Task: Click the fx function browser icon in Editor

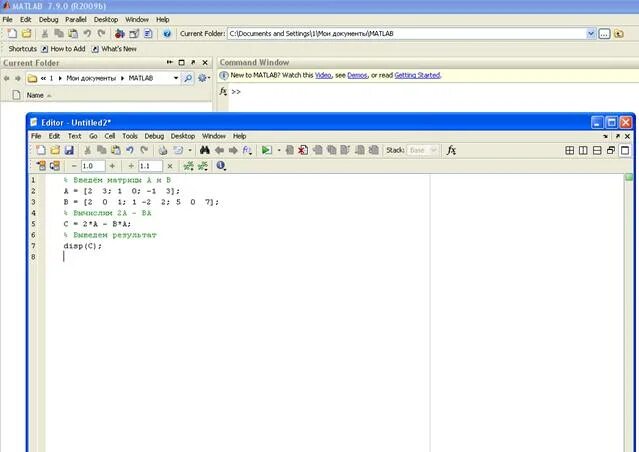Action: (x=451, y=150)
